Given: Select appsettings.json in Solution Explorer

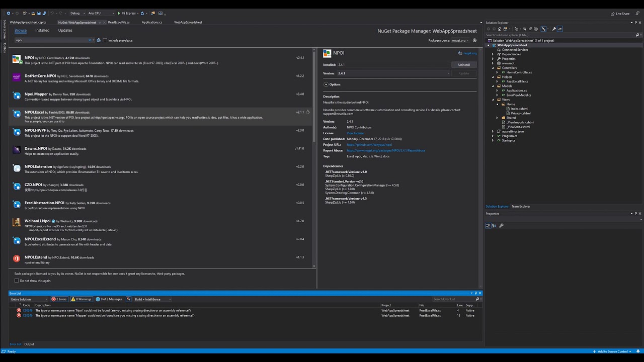Looking at the screenshot, I should point(512,131).
